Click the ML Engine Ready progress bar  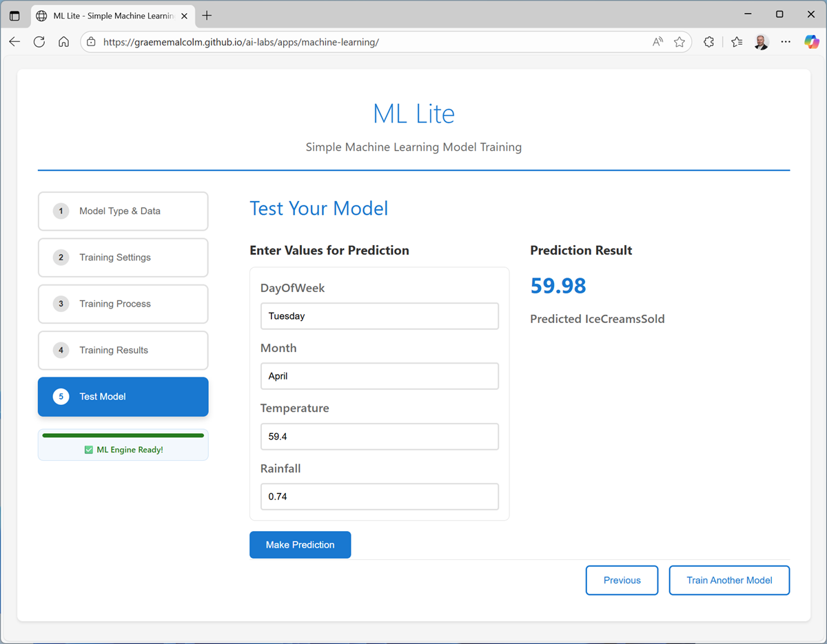[x=123, y=435]
